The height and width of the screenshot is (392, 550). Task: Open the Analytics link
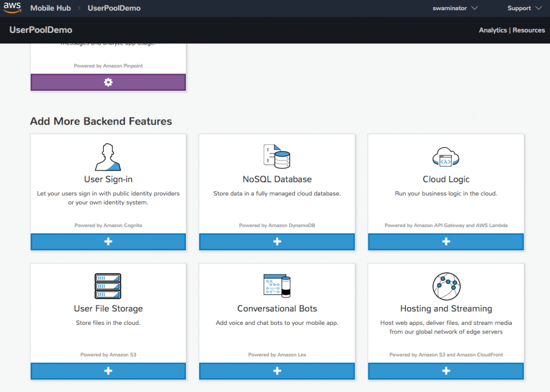pos(493,30)
